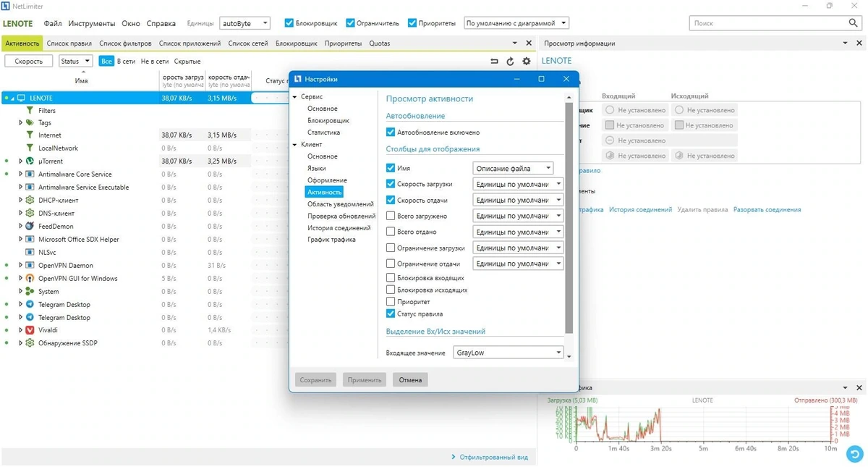
Task: Open the autoByte units dropdown
Action: pyautogui.click(x=244, y=23)
